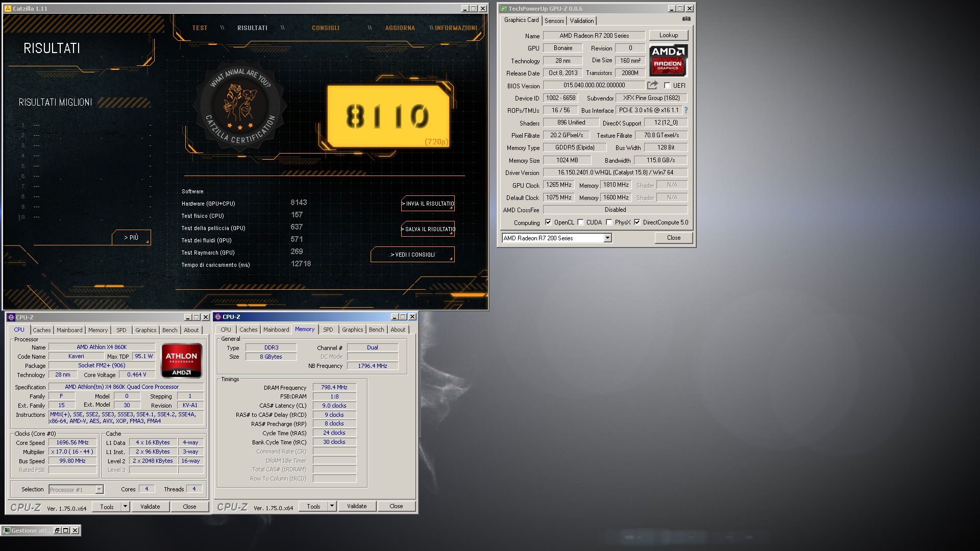Click the Lookup button in GPU-Z

668,35
